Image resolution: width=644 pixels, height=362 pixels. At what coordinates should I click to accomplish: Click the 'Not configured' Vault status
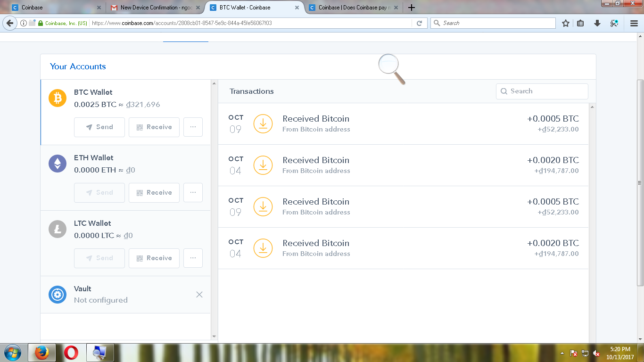click(x=101, y=300)
